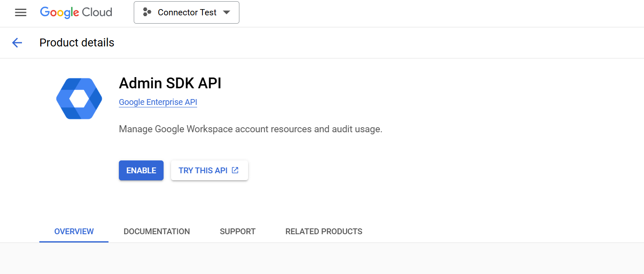Open the hamburger navigation menu

pos(21,12)
